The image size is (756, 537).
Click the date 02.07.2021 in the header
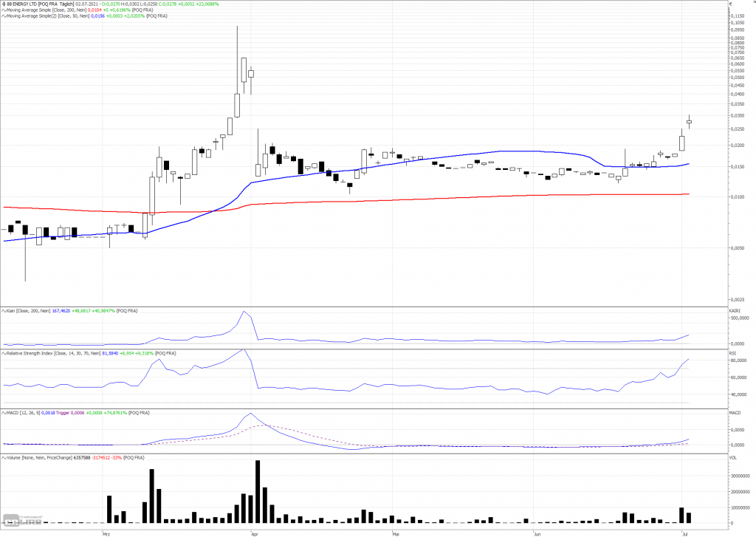click(x=87, y=4)
